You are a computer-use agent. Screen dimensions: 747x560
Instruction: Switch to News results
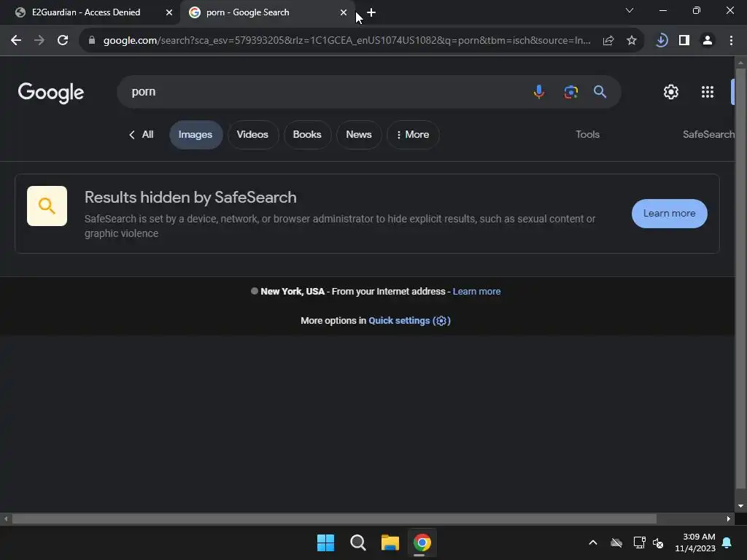(359, 135)
